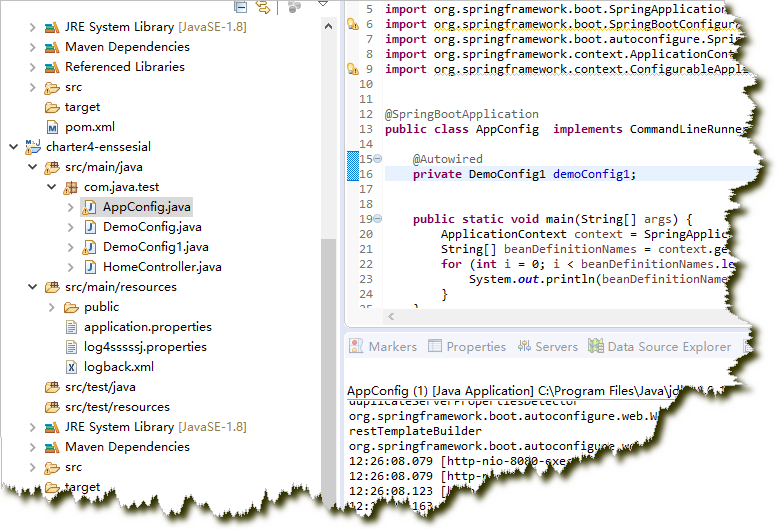
Task: Click the 'private DemoConfig1 demoConfig1;' code line
Action: click(524, 174)
